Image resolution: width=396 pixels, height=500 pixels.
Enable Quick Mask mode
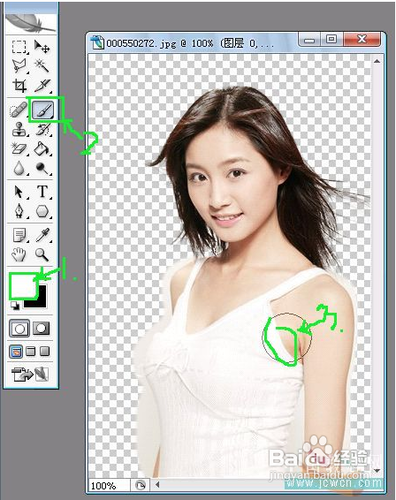[x=41, y=329]
